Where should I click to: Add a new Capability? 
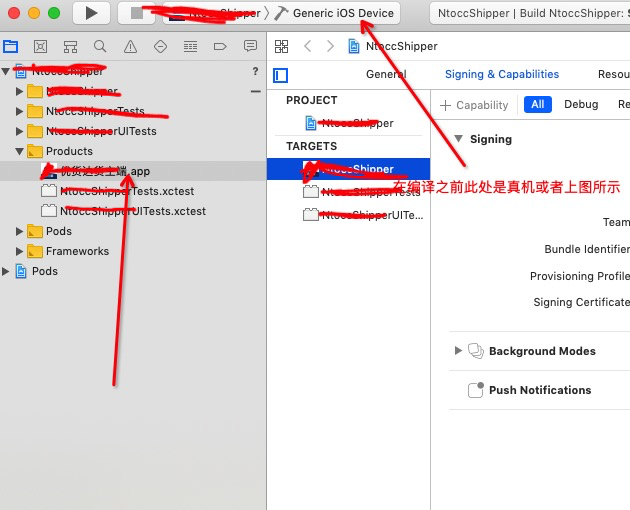click(x=474, y=105)
